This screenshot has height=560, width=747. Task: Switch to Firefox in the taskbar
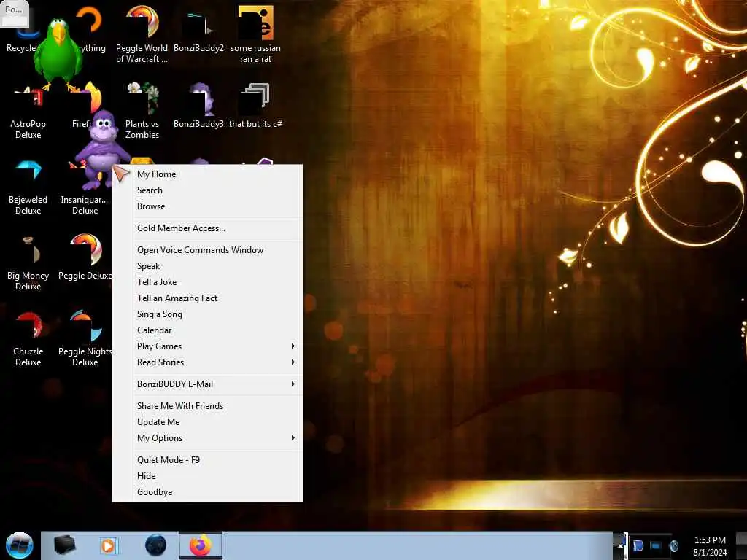click(x=201, y=545)
